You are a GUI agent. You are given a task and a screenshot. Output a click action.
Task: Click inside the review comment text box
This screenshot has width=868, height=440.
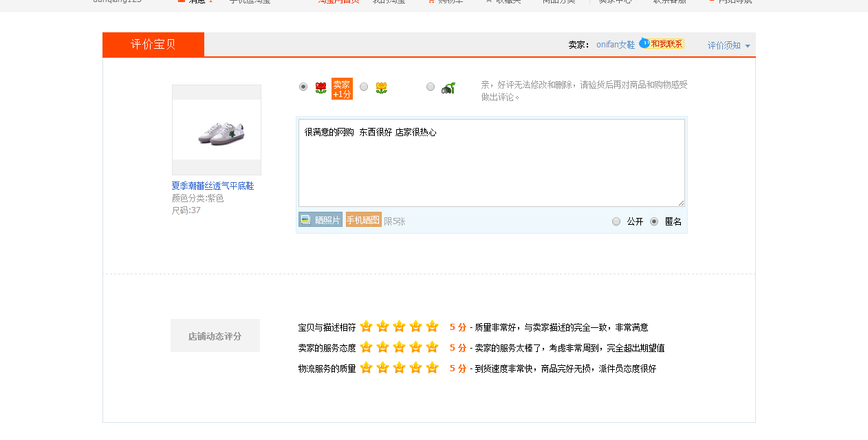tap(491, 165)
